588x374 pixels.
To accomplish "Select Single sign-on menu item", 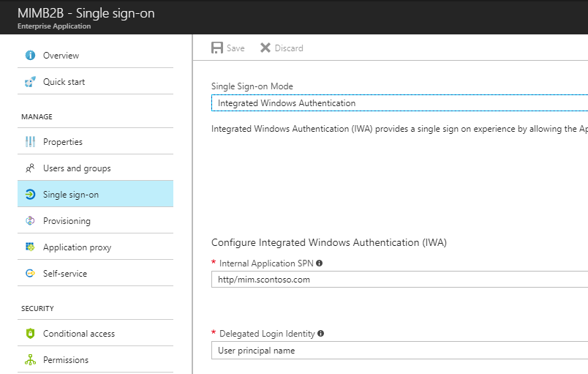I will pyautogui.click(x=95, y=194).
